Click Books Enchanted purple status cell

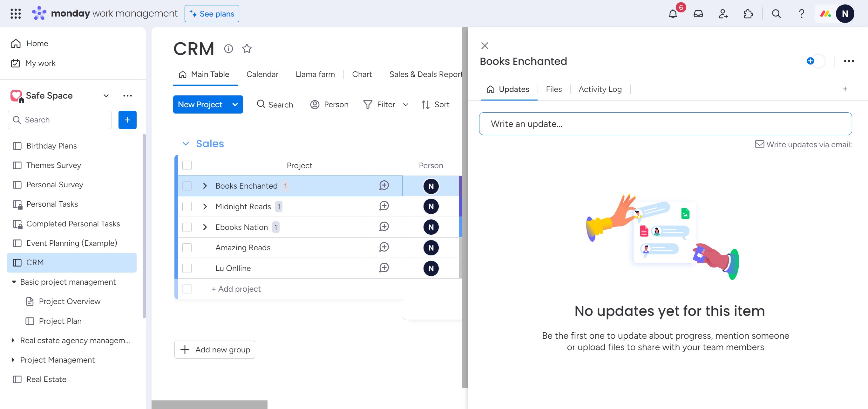460,186
